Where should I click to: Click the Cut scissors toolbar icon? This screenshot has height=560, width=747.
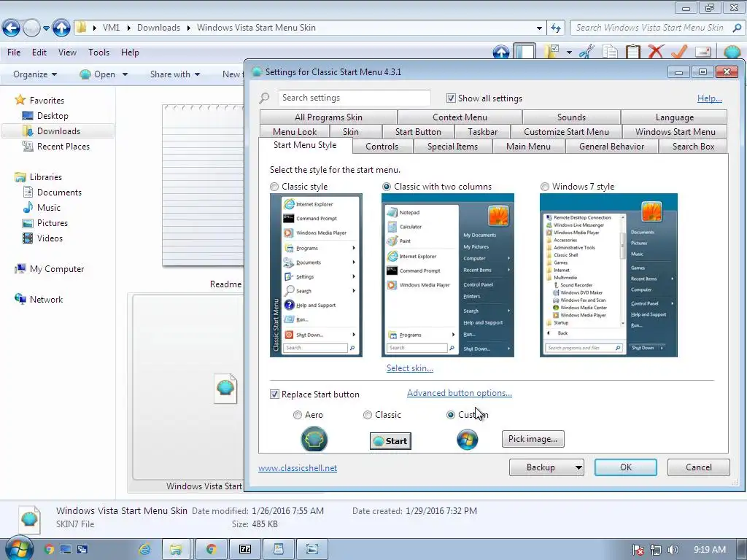(x=587, y=52)
